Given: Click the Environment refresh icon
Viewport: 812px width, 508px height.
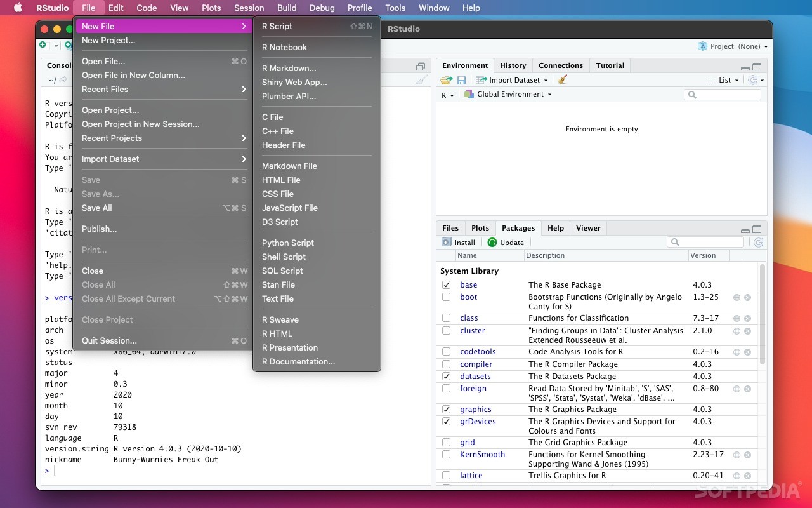Looking at the screenshot, I should 753,80.
